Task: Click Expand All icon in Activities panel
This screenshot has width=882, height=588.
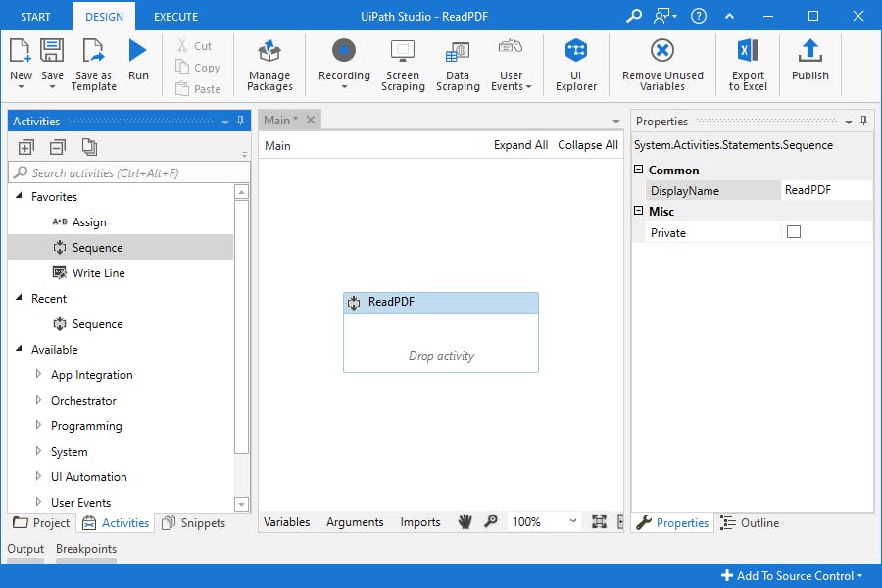Action: point(25,147)
